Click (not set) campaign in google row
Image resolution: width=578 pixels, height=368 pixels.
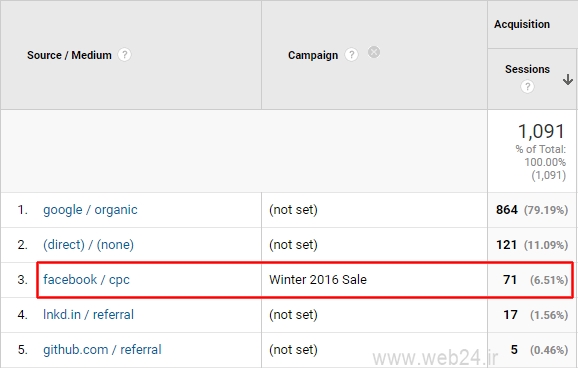pyautogui.click(x=293, y=210)
